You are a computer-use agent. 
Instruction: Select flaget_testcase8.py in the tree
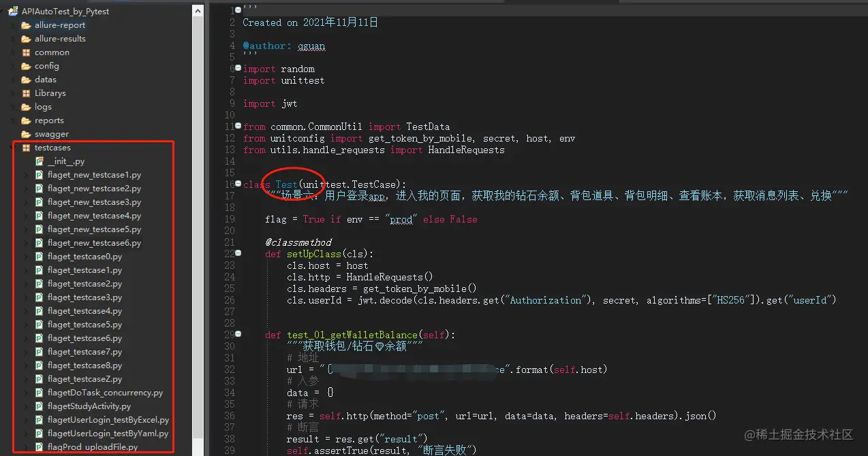(84, 365)
